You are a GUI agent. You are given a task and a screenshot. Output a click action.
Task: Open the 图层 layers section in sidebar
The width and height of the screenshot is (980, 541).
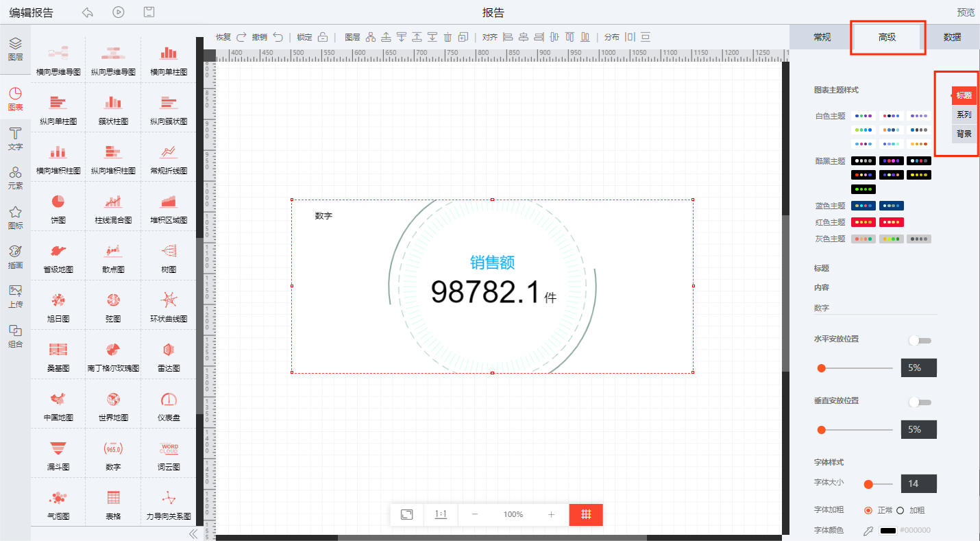[15, 49]
